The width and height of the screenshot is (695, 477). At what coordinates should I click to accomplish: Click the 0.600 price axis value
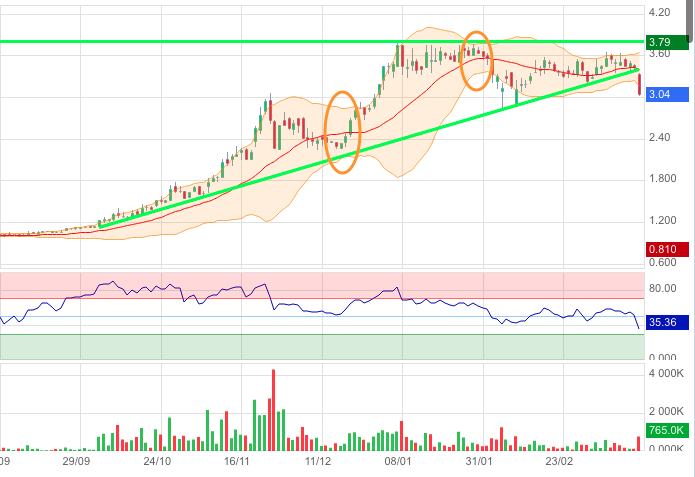point(663,262)
